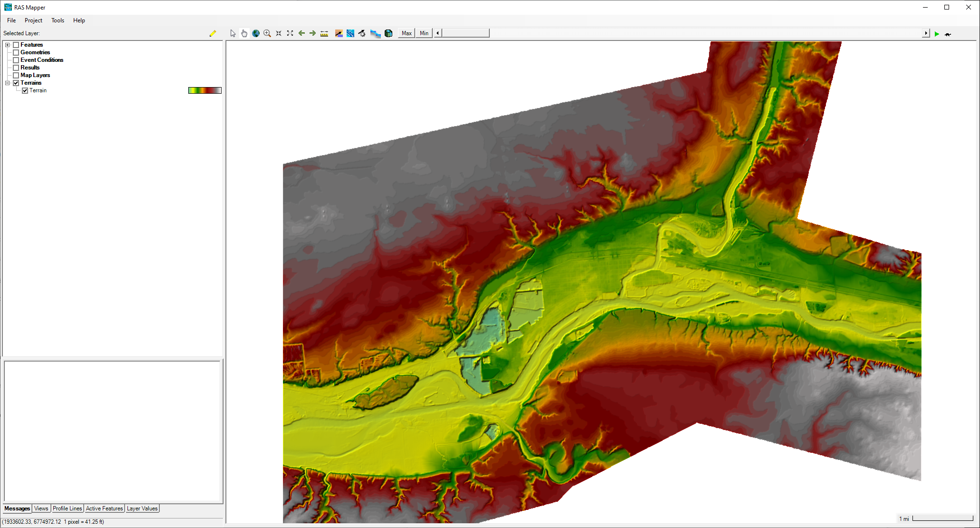
Task: Expand the Features tree node
Action: pos(8,45)
